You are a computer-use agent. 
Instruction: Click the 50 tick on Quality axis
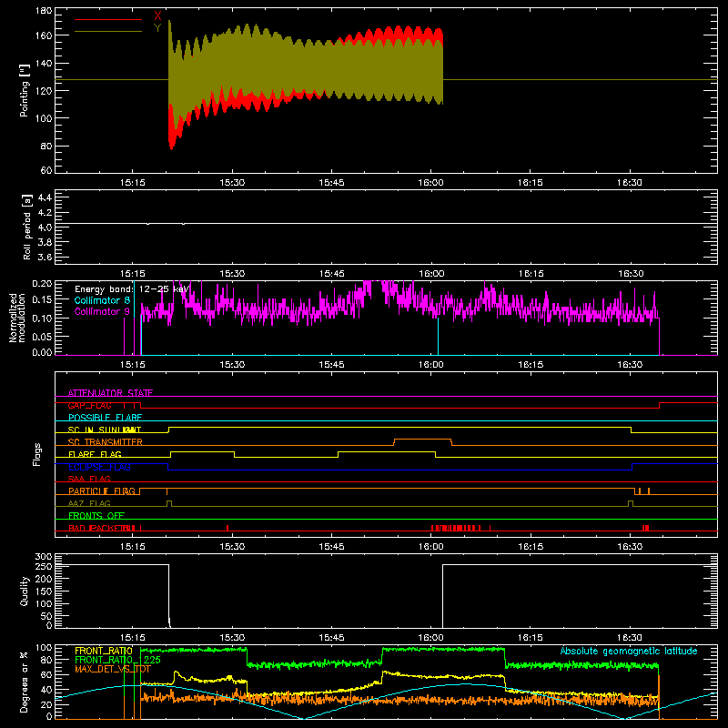46,616
